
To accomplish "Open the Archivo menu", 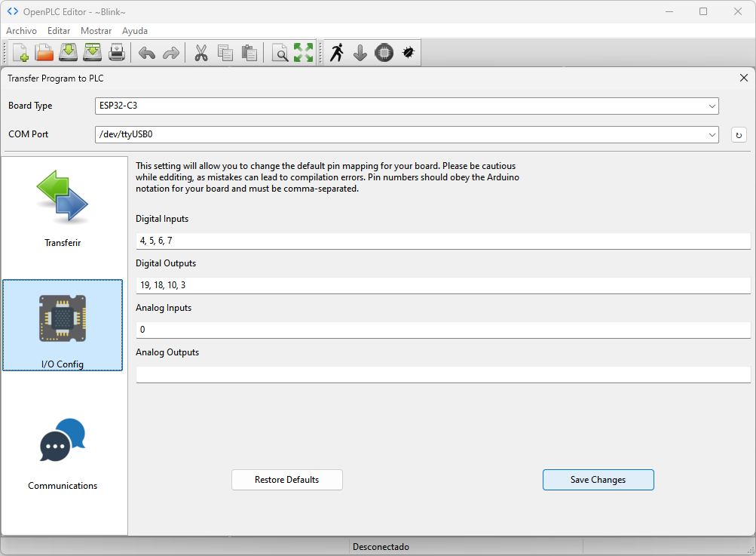I will (22, 31).
